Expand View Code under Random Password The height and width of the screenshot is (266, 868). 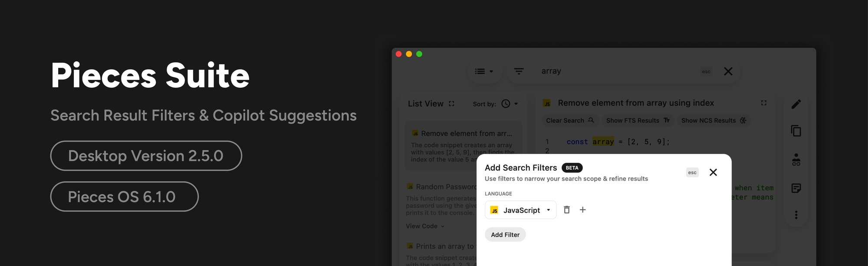point(425,226)
